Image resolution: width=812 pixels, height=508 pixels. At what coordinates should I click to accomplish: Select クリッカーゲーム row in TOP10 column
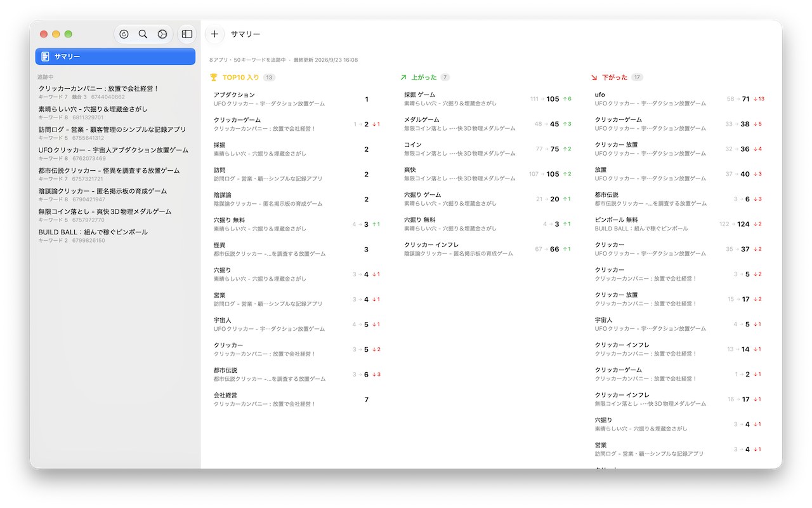tap(296, 124)
